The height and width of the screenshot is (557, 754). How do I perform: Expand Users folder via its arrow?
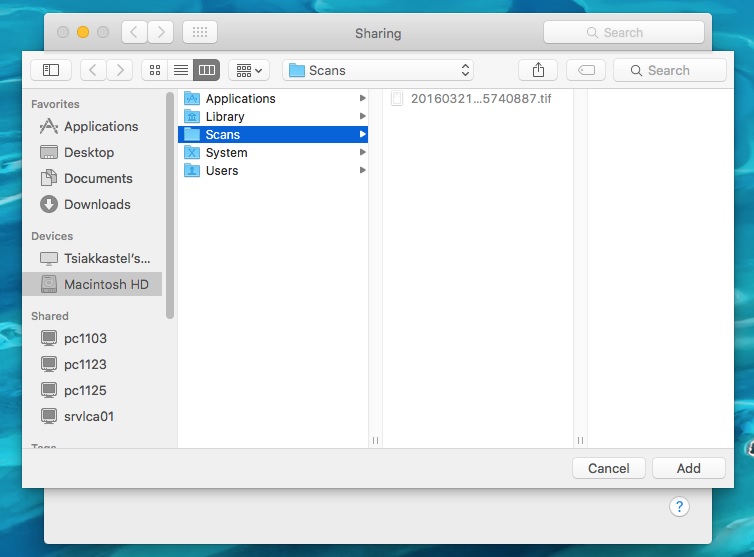click(363, 170)
